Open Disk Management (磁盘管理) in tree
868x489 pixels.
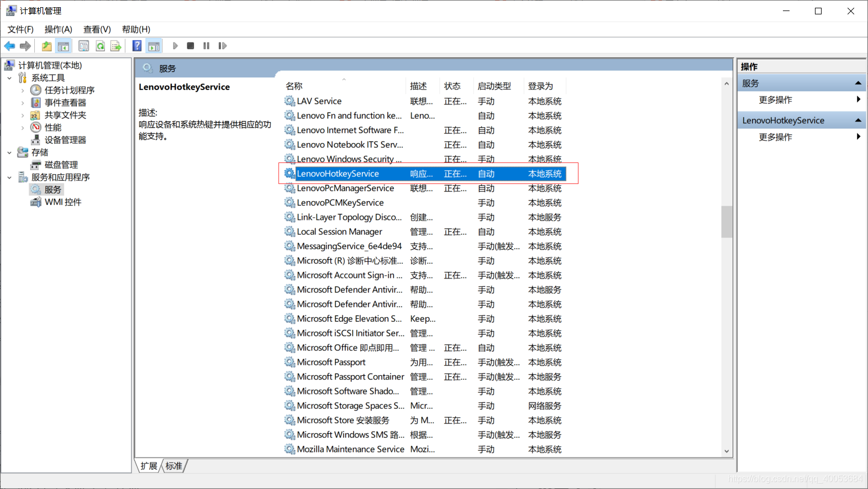coord(61,165)
